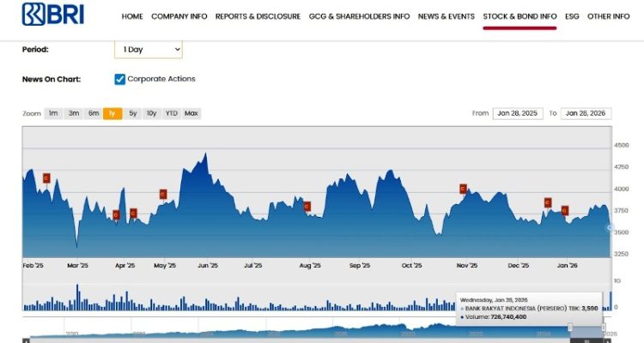The width and height of the screenshot is (644, 343).
Task: Click the chart navigator range handle
Action: [570, 328]
